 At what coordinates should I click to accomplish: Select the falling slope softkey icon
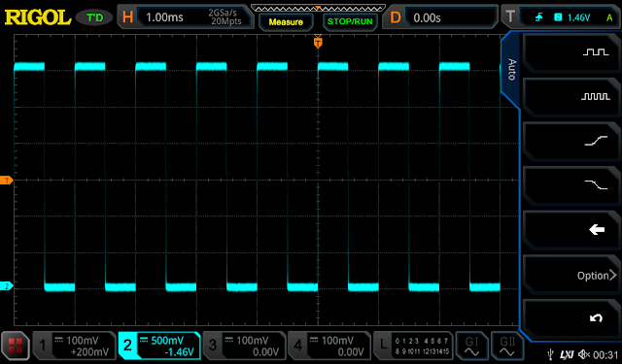[x=596, y=184]
